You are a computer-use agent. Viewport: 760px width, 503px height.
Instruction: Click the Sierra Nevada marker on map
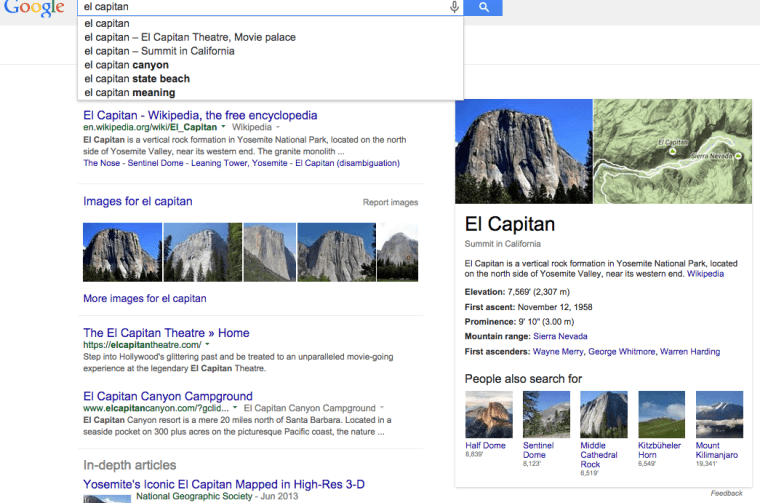[738, 156]
